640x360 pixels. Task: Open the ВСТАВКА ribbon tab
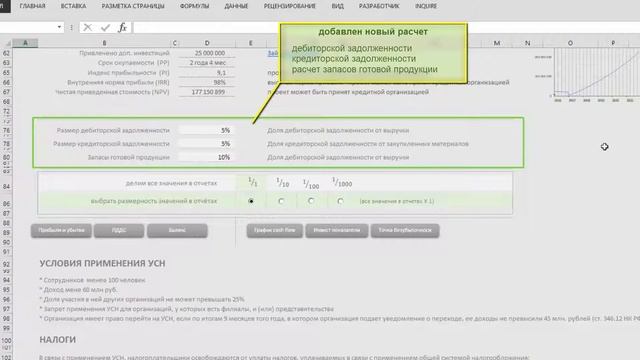pyautogui.click(x=73, y=6)
